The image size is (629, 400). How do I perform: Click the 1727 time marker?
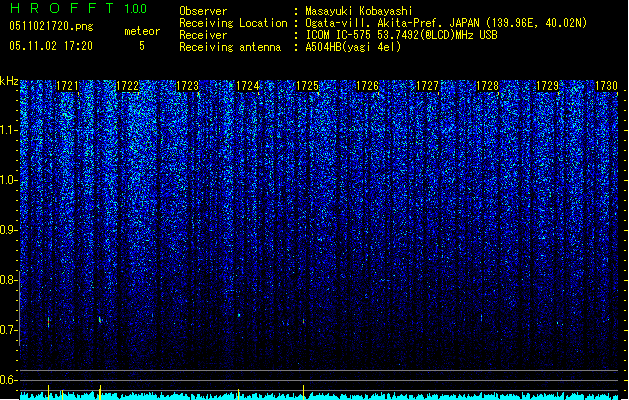click(428, 86)
